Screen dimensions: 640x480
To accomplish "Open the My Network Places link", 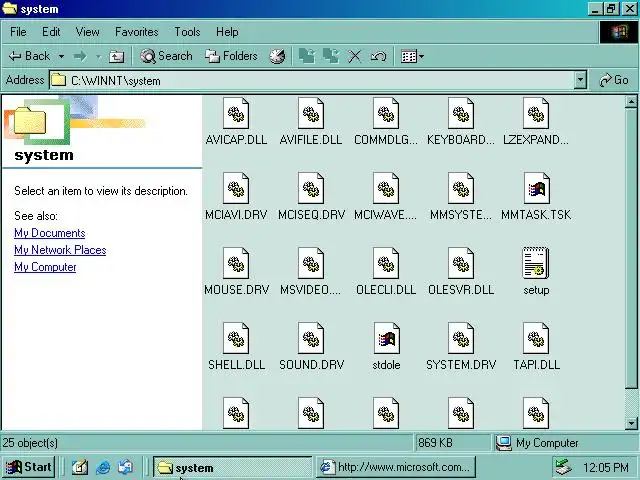I will 60,250.
